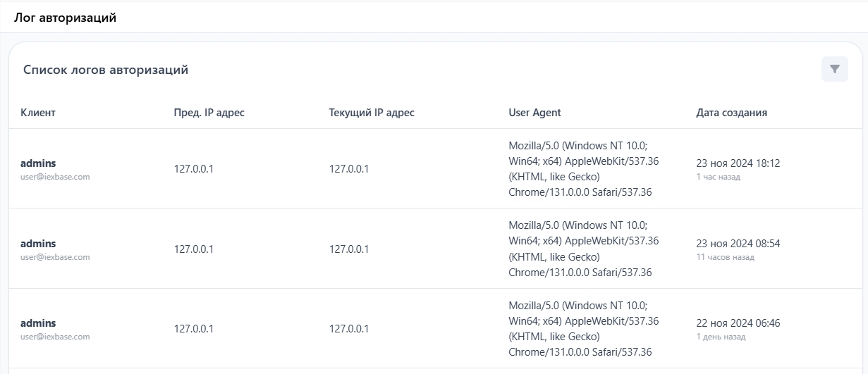This screenshot has height=374, width=868.
Task: Click "admins" in the first log row
Action: coord(38,163)
